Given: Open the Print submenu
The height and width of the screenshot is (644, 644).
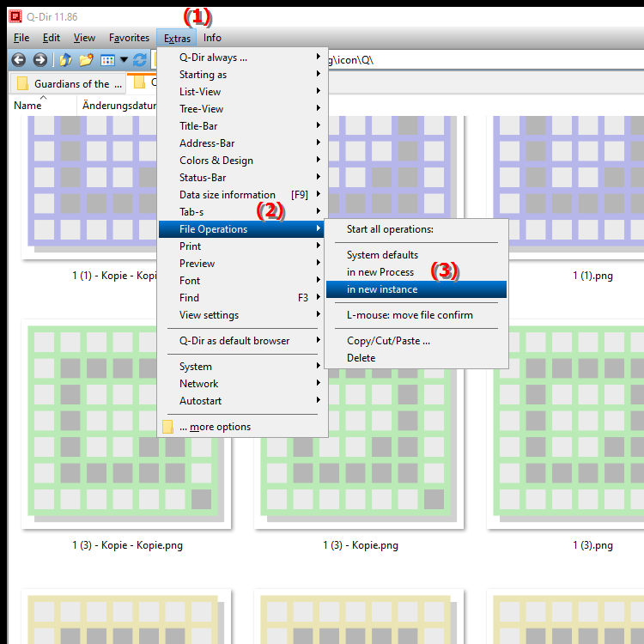Looking at the screenshot, I should (x=241, y=246).
